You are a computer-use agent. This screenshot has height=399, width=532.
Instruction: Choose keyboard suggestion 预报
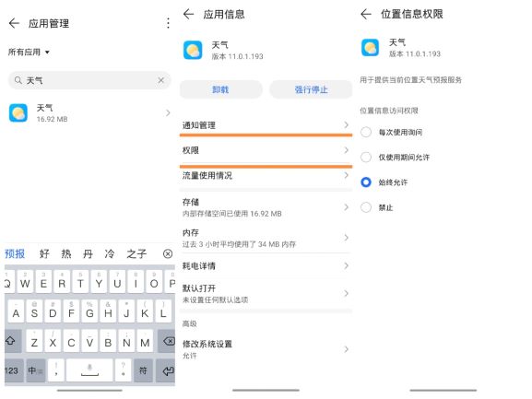(x=15, y=253)
